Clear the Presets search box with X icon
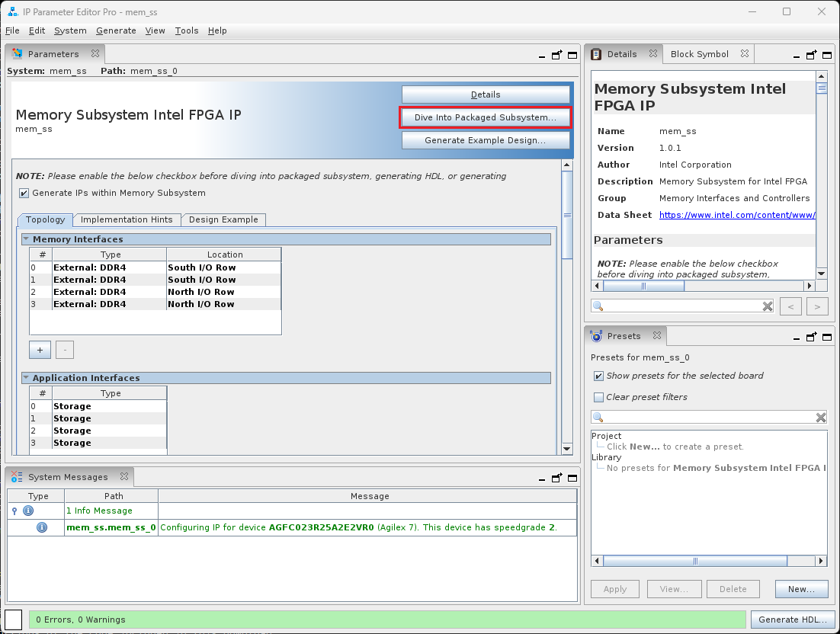Screen dimensions: 840x634 click(x=821, y=418)
